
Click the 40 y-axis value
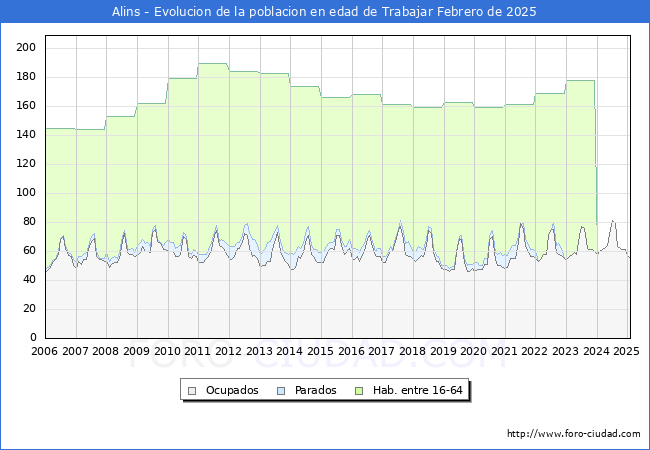[x=29, y=280]
